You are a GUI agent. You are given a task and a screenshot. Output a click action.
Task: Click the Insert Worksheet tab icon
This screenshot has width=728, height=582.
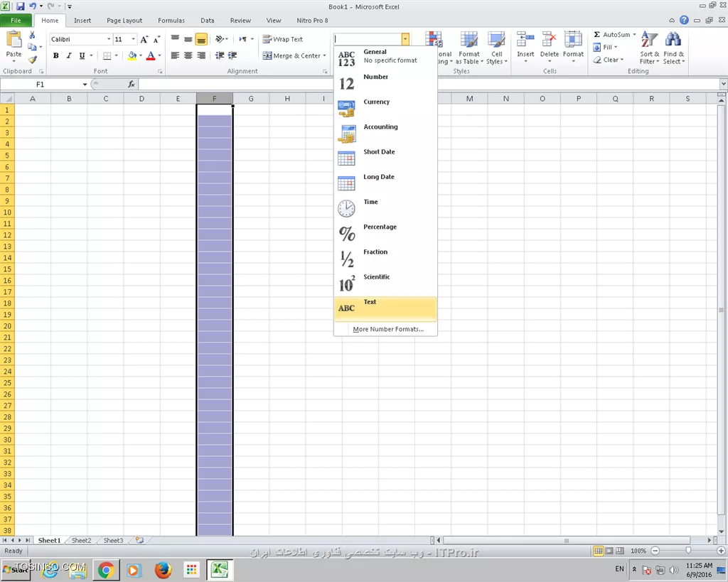point(139,540)
